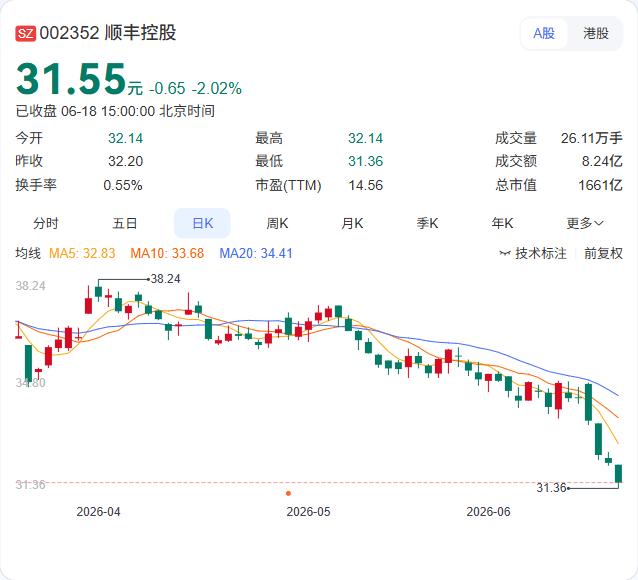638x580 pixels.
Task: Open the 前复权 adjustment selector
Action: pos(603,254)
